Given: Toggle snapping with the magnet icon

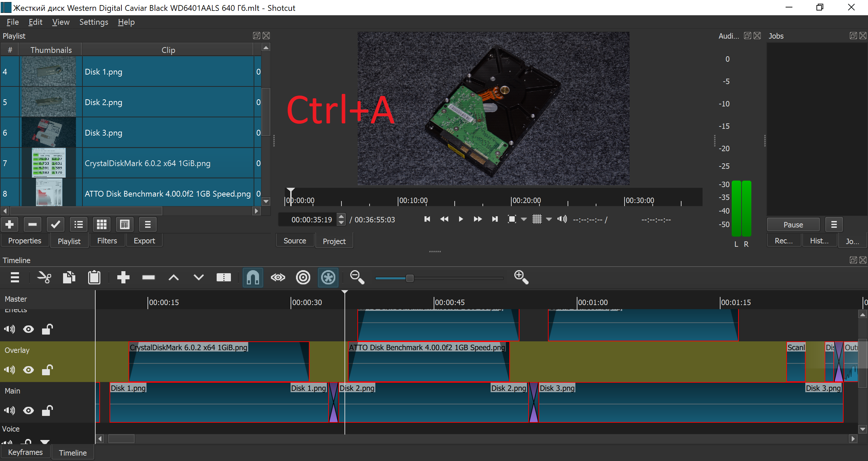Looking at the screenshot, I should pyautogui.click(x=253, y=277).
